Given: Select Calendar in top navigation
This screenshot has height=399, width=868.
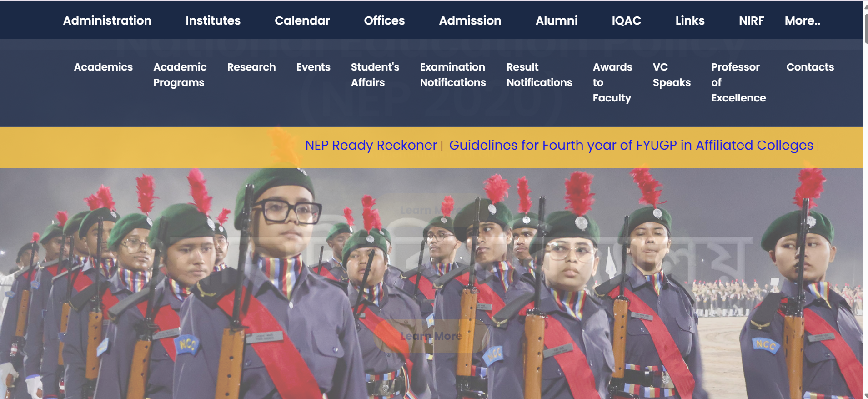Looking at the screenshot, I should pos(302,20).
